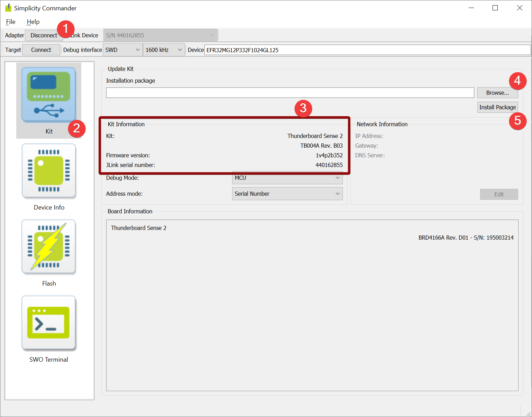Click the Simplicity Commander title bar app icon
This screenshot has width=532, height=417.
[8, 8]
